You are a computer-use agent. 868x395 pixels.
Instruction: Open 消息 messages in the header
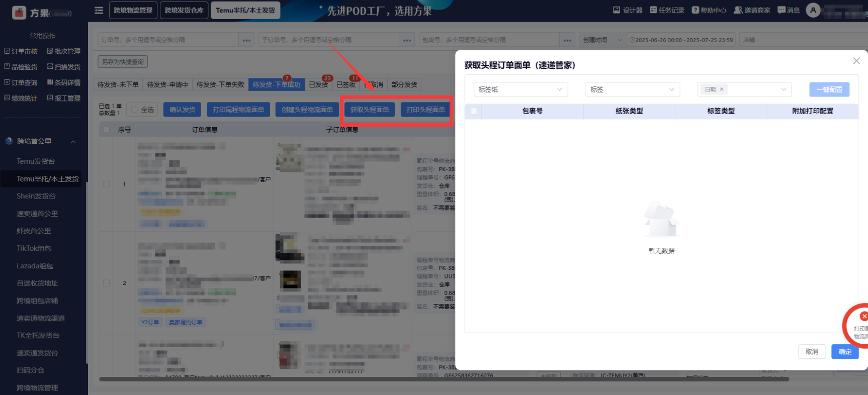[789, 10]
